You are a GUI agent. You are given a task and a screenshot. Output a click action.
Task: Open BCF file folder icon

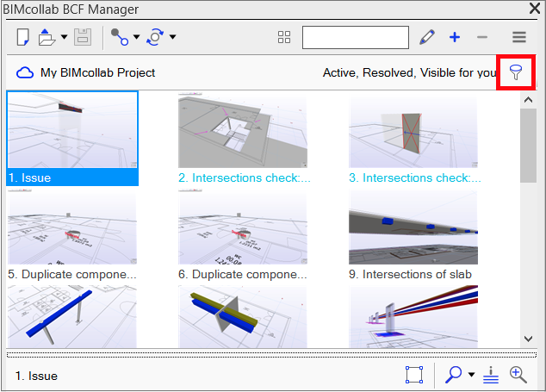(47, 37)
